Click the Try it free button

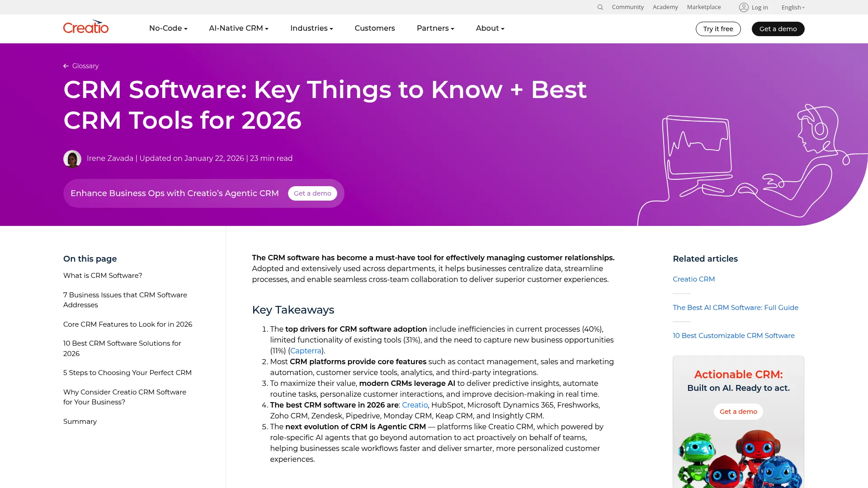[718, 29]
